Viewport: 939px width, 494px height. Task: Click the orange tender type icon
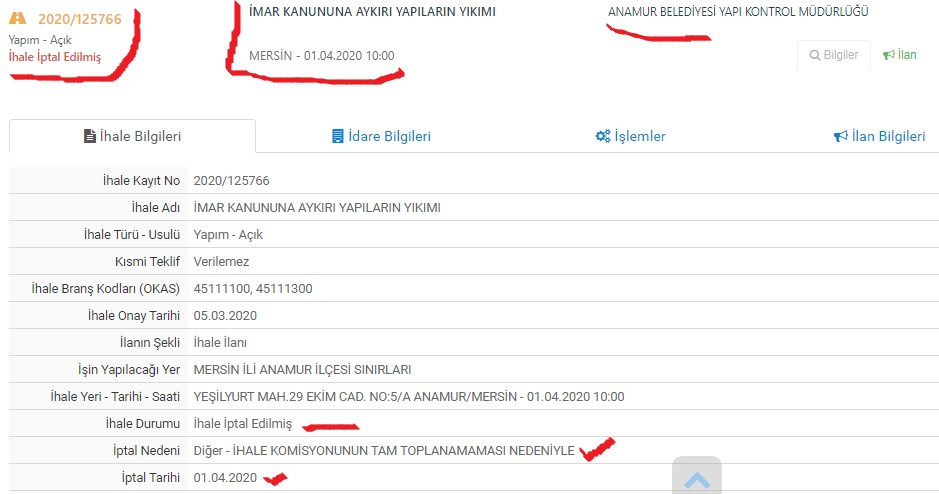click(17, 18)
